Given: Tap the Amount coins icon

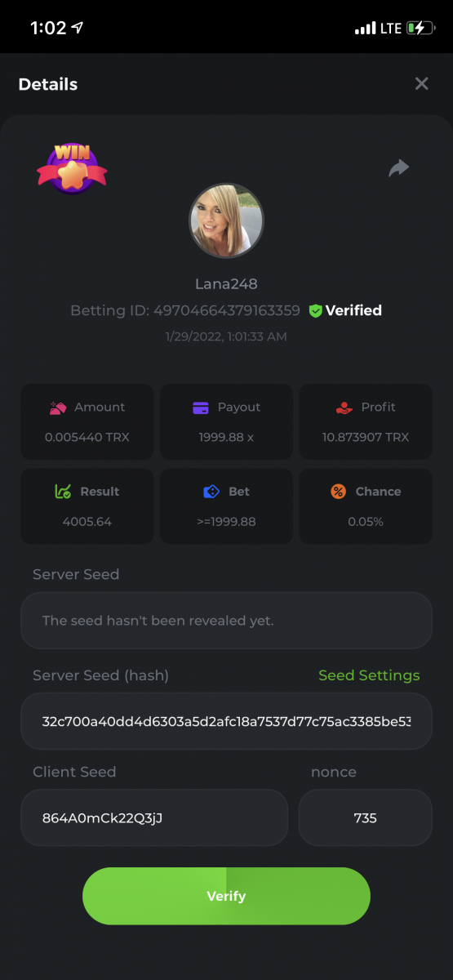Looking at the screenshot, I should pos(57,407).
